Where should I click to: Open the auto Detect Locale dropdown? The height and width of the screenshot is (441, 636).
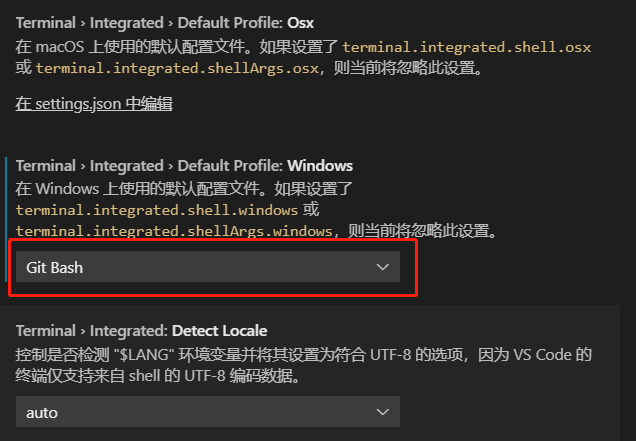208,412
